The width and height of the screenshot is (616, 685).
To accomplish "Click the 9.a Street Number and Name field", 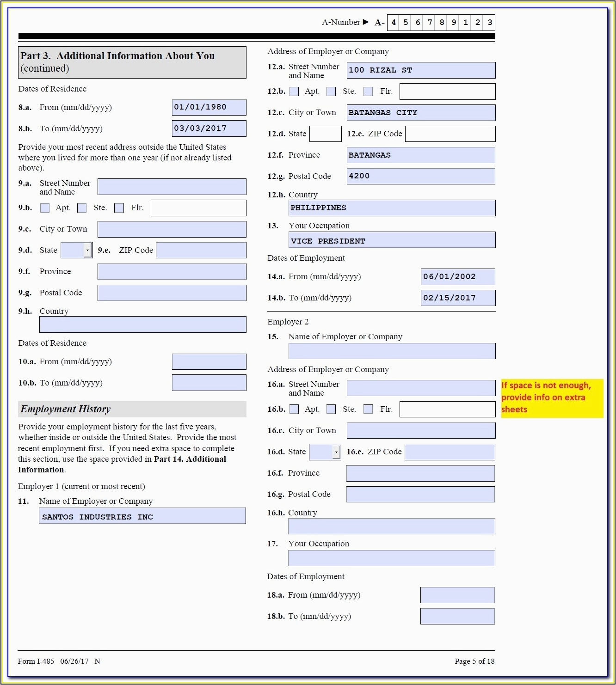I will [x=172, y=187].
